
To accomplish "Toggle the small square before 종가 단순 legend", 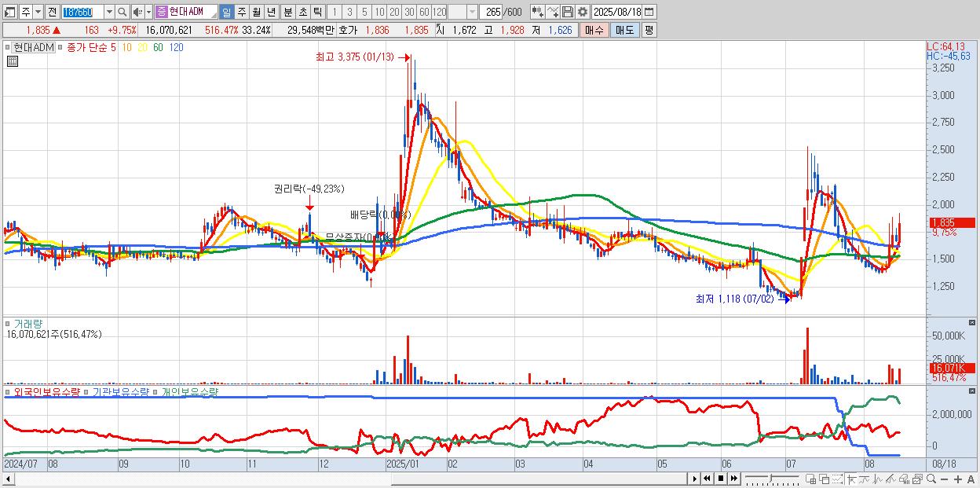I will pos(59,47).
